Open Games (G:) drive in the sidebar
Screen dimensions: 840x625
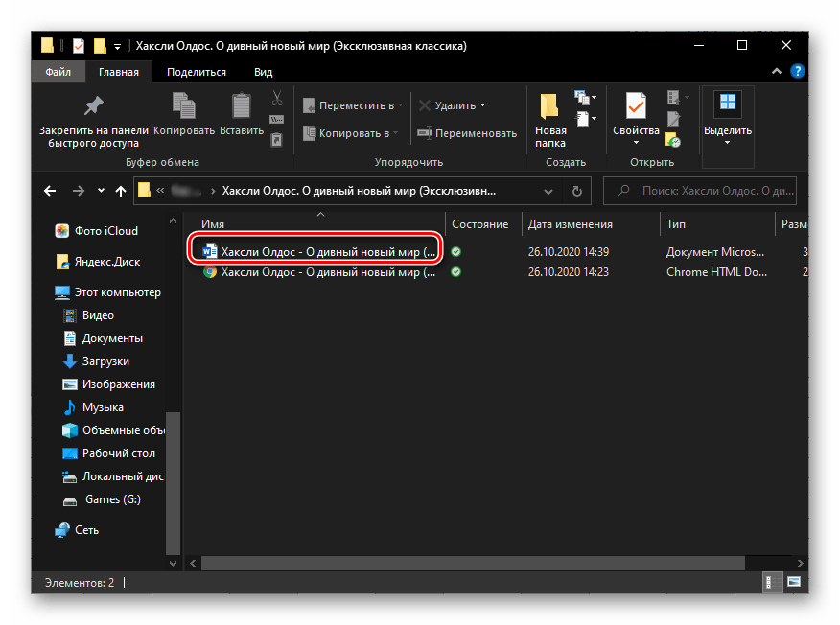[x=102, y=499]
